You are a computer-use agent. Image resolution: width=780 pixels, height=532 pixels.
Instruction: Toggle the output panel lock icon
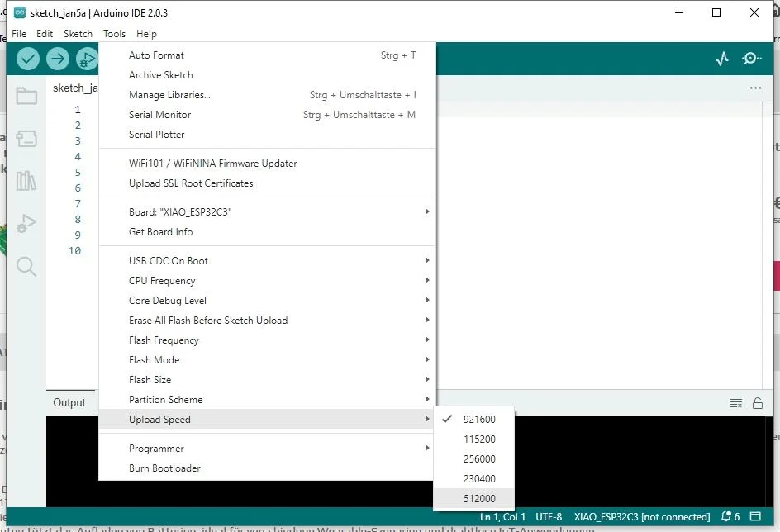click(758, 403)
